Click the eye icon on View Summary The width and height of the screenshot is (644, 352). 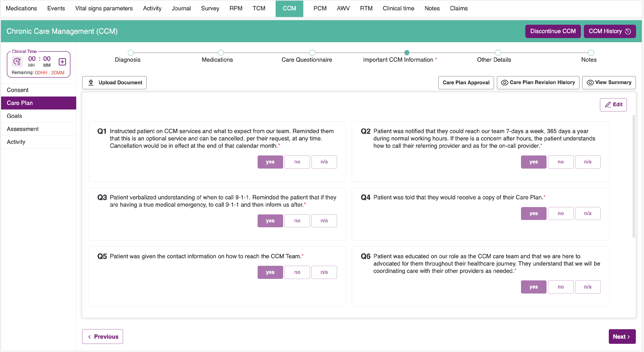point(590,83)
